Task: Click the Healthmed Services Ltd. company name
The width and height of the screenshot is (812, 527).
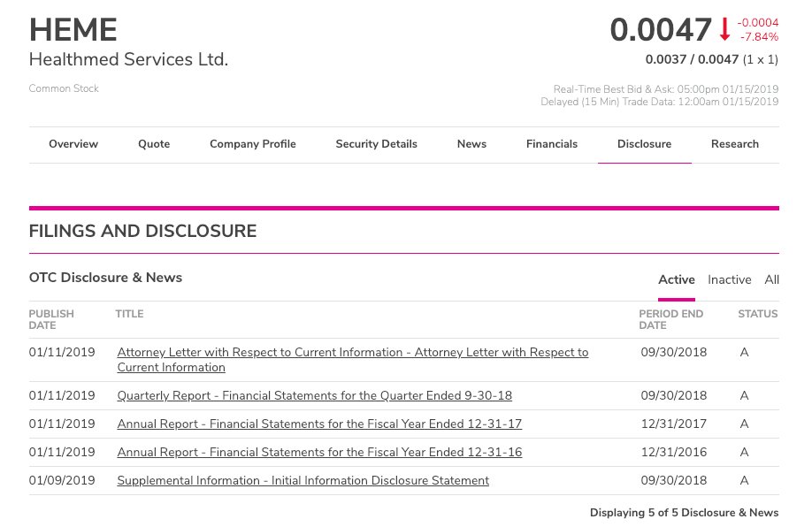Action: tap(128, 59)
